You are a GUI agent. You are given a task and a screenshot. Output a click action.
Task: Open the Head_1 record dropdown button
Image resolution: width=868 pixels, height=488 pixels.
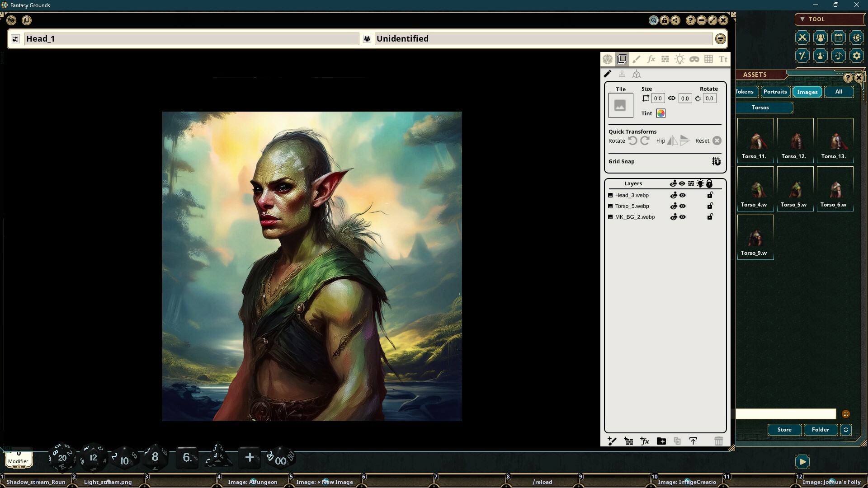pos(15,39)
